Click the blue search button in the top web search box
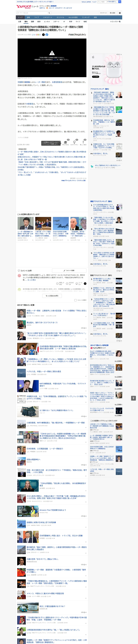Viewport: 138px width, 644px height. [120, 2]
